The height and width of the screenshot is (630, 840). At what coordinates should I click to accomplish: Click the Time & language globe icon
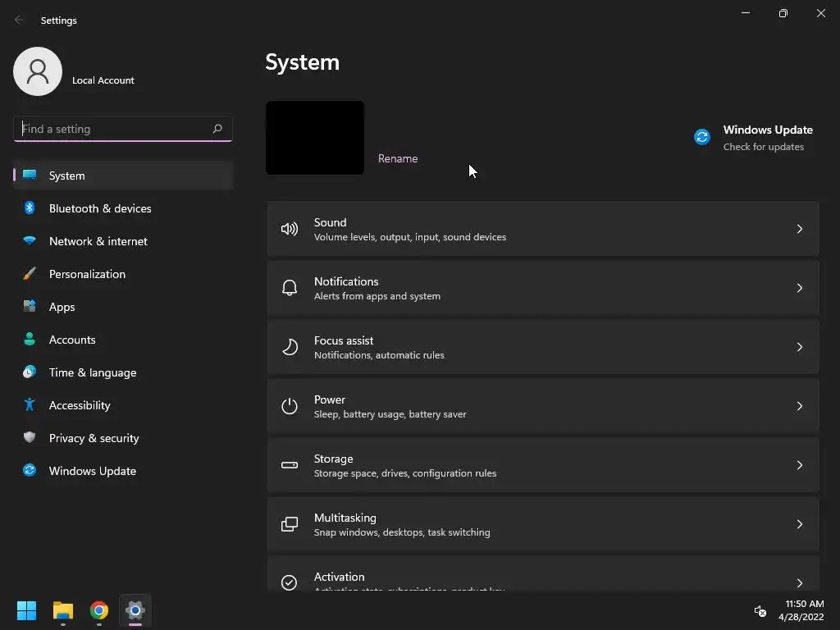click(30, 372)
